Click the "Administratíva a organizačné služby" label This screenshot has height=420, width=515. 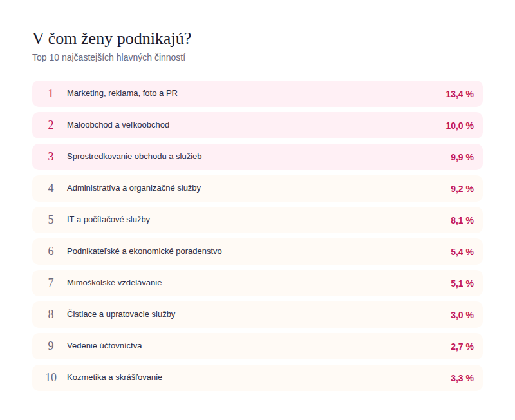[134, 188]
